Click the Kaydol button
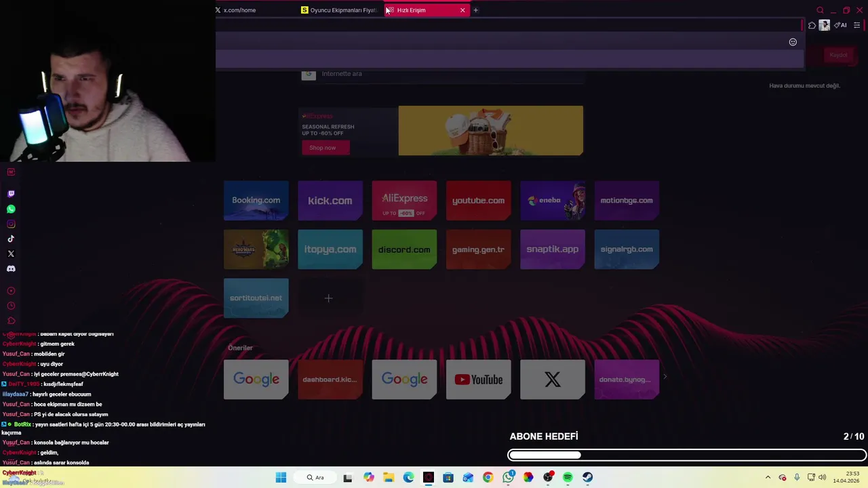Viewport: 868px width, 488px height. tap(838, 55)
